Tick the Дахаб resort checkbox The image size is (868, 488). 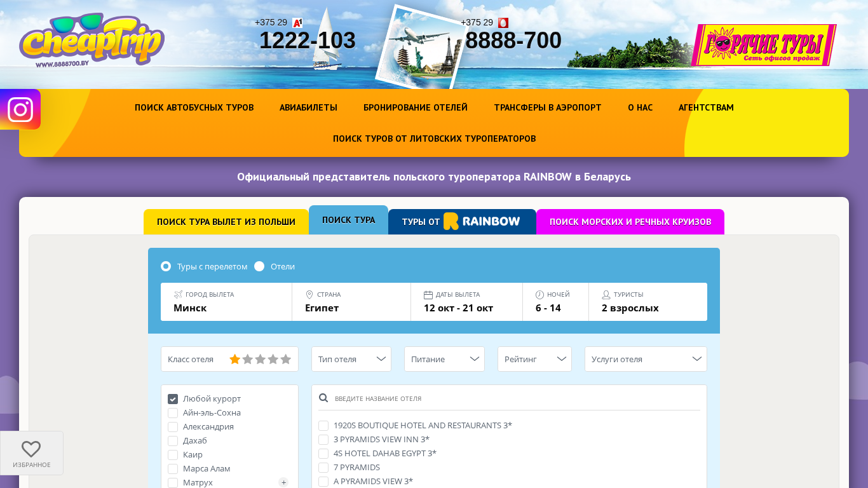coord(173,441)
